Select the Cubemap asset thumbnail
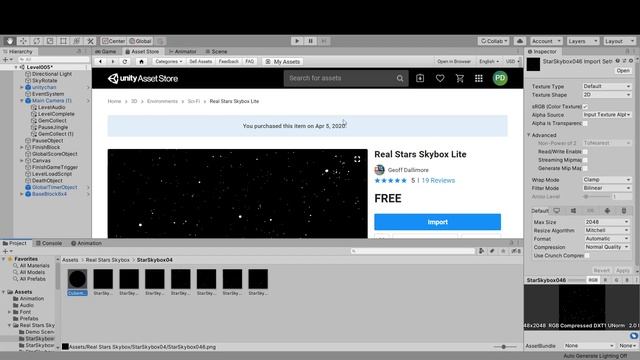640x360 pixels. tap(77, 279)
